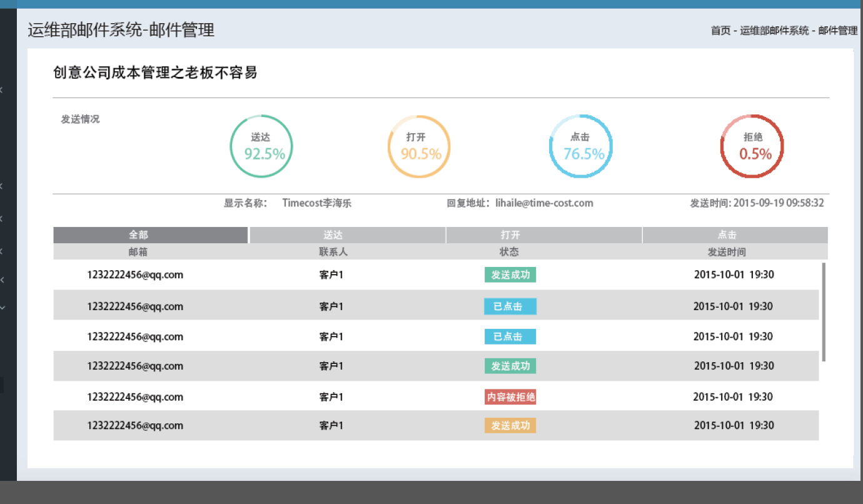Click the green 发送成功 badge in the first row

pos(510,274)
